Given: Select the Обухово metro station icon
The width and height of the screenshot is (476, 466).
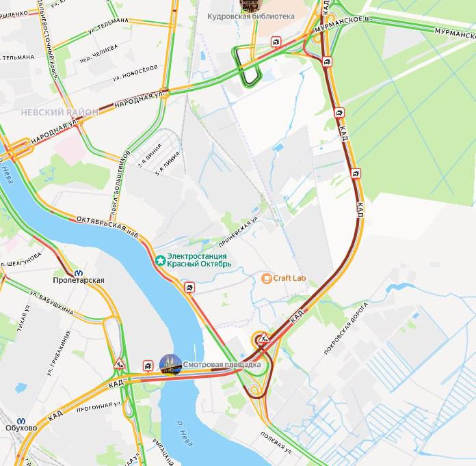Looking at the screenshot, I should pos(21,421).
